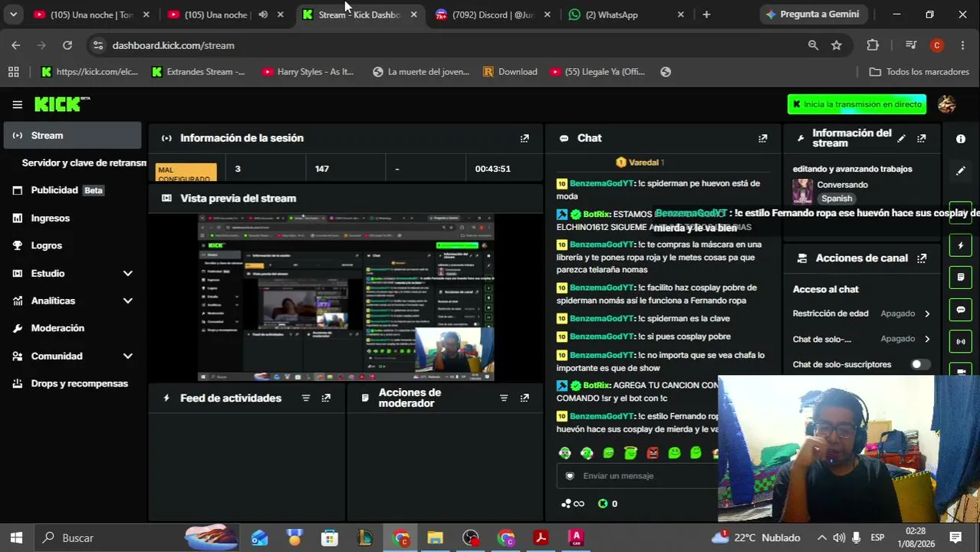The width and height of the screenshot is (980, 552).
Task: Pop out the Acciones de canal panel
Action: tap(922, 258)
